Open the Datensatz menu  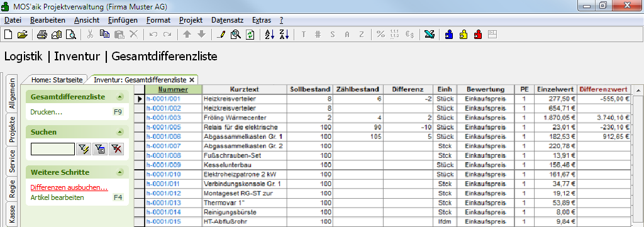click(228, 20)
